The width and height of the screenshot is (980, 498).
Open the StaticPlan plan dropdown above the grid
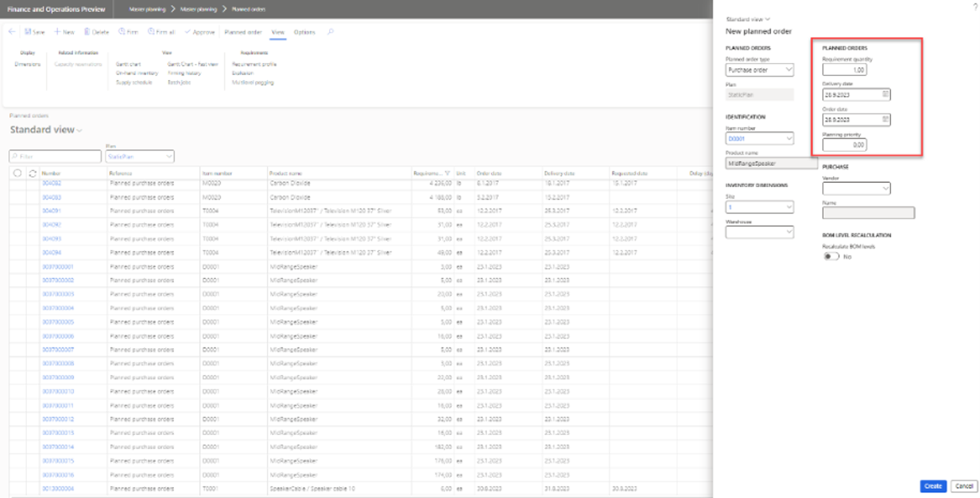click(x=140, y=157)
